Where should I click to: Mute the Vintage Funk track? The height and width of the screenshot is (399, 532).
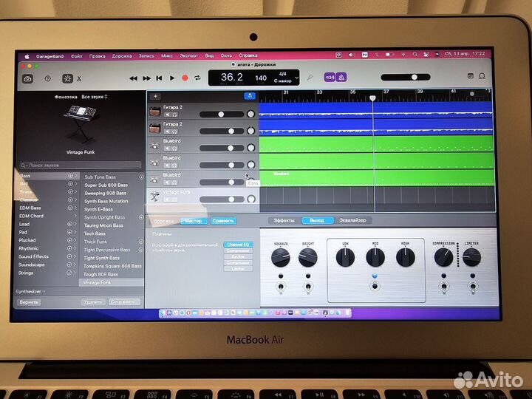coord(167,199)
